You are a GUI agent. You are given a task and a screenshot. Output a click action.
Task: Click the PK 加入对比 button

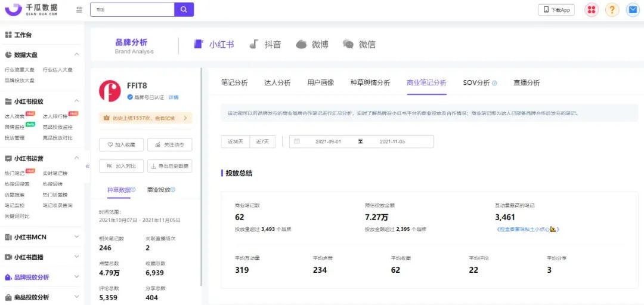click(x=122, y=166)
